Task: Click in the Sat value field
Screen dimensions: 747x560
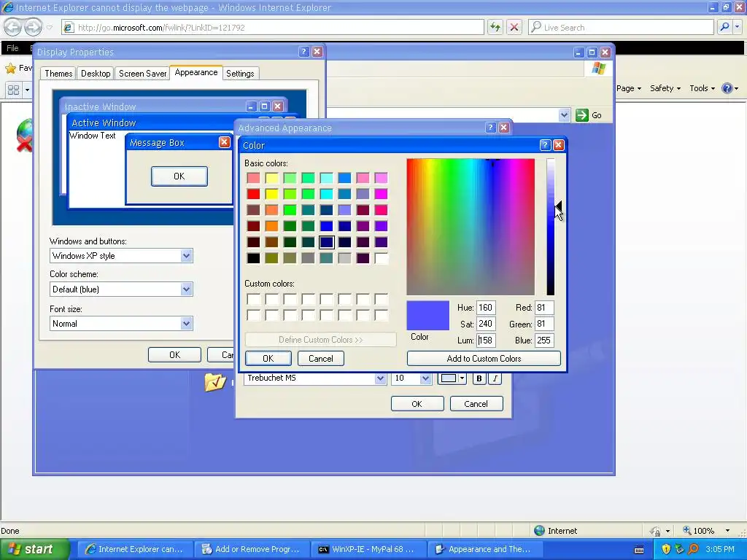Action: pyautogui.click(x=486, y=324)
